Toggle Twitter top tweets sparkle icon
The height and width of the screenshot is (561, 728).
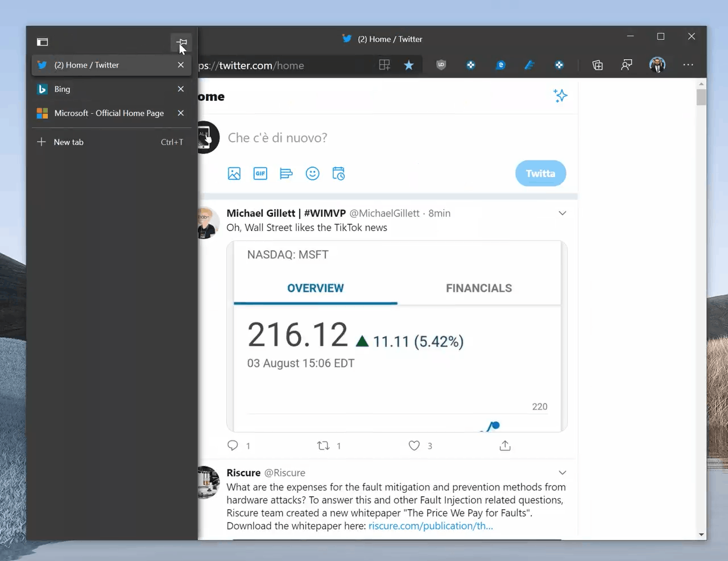tap(560, 96)
